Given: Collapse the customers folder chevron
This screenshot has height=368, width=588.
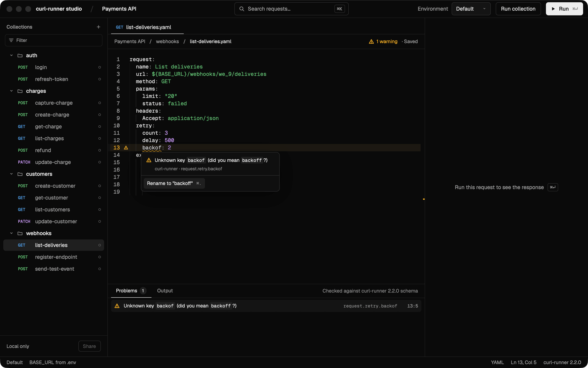Looking at the screenshot, I should point(11,174).
